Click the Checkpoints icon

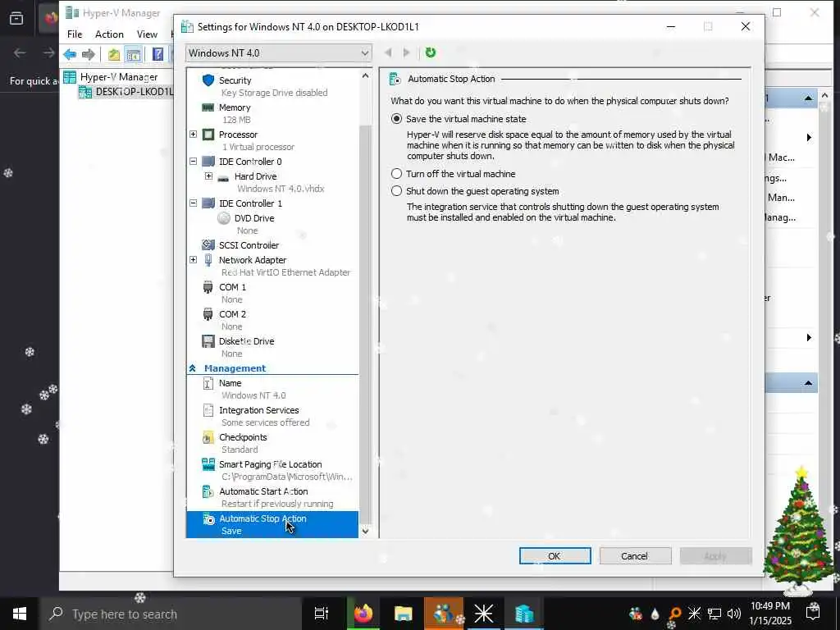pos(208,438)
